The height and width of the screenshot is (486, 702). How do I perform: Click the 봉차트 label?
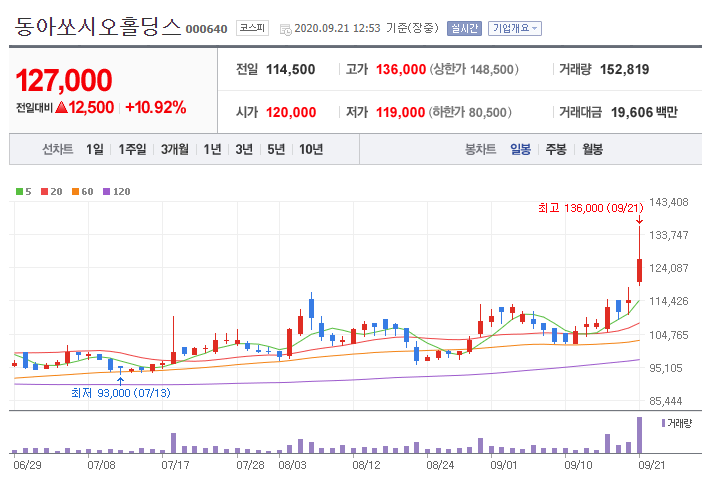click(481, 149)
